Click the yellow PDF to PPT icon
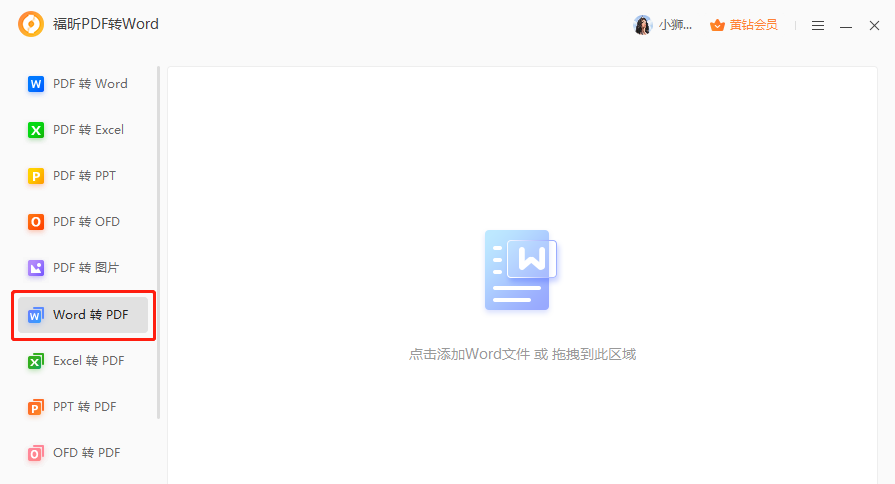This screenshot has height=484, width=895. click(36, 176)
